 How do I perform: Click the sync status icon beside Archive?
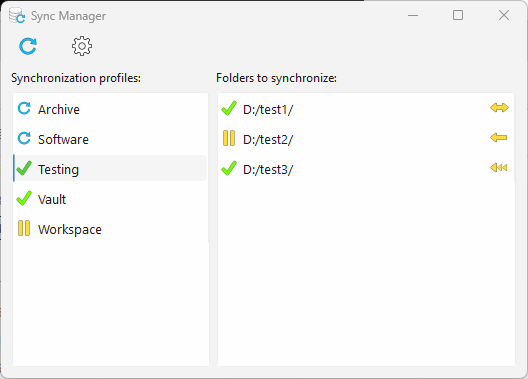[24, 109]
